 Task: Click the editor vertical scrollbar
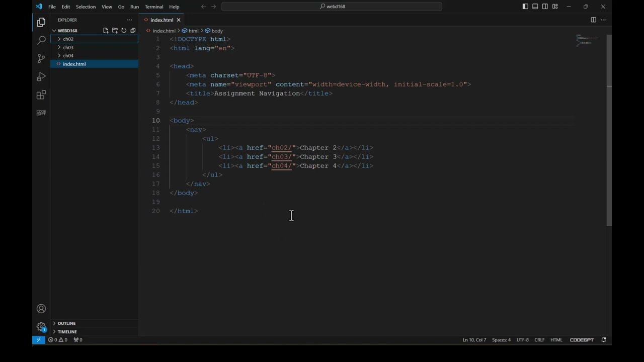609,131
